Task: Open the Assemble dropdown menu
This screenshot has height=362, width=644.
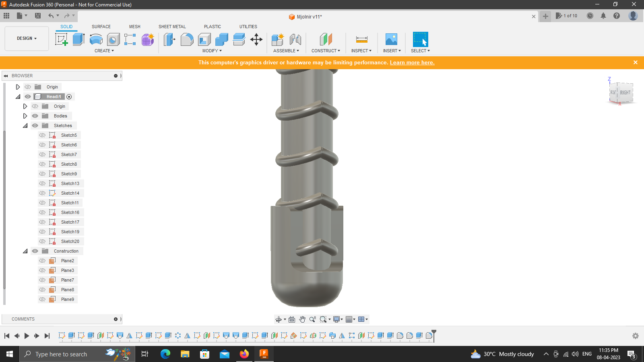Action: [x=286, y=50]
